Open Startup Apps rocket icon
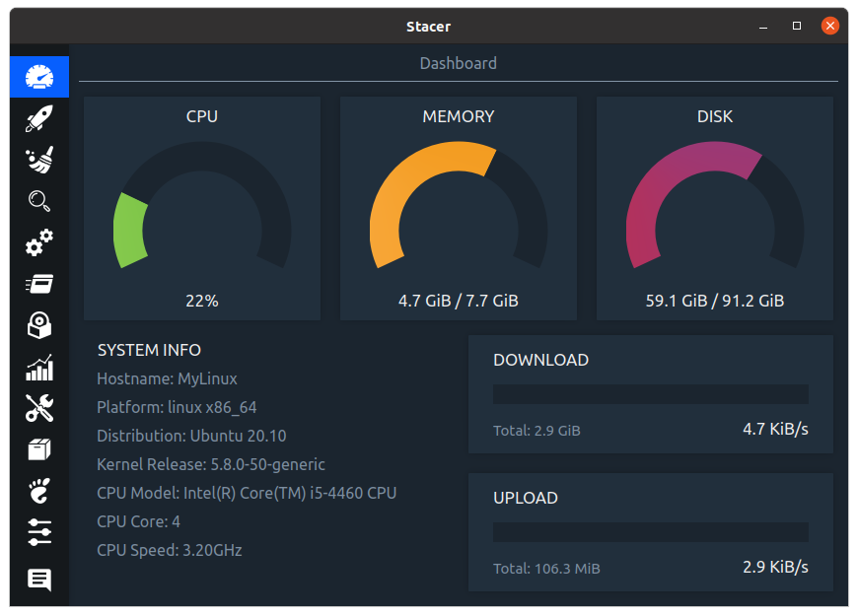858x616 pixels. [39, 119]
